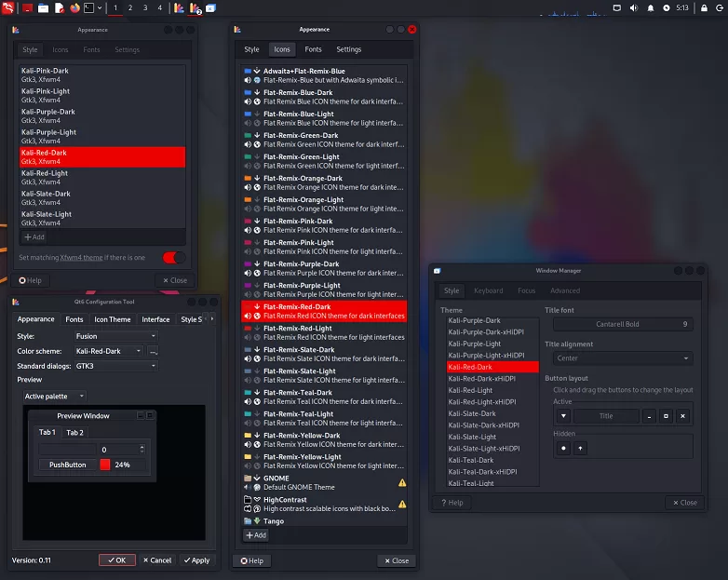This screenshot has width=728, height=580.
Task: Open Keyboard tab in Window Manager
Action: coord(488,290)
